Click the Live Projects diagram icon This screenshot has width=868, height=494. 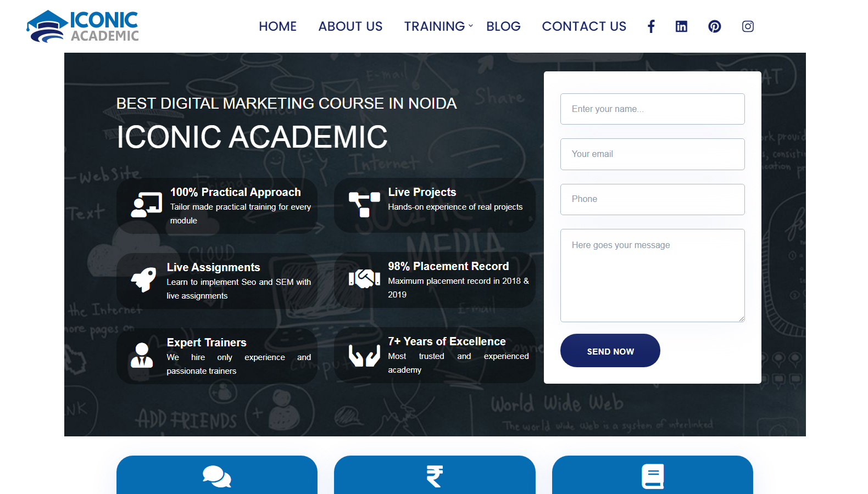point(364,205)
